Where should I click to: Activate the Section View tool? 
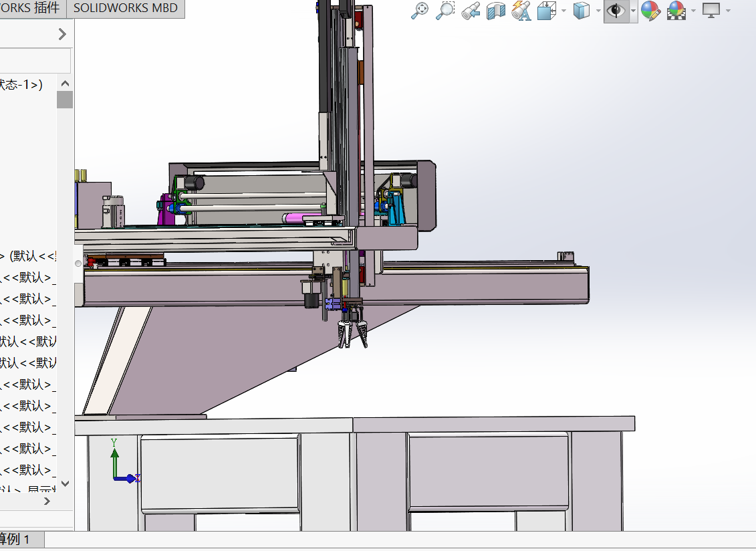tap(495, 11)
